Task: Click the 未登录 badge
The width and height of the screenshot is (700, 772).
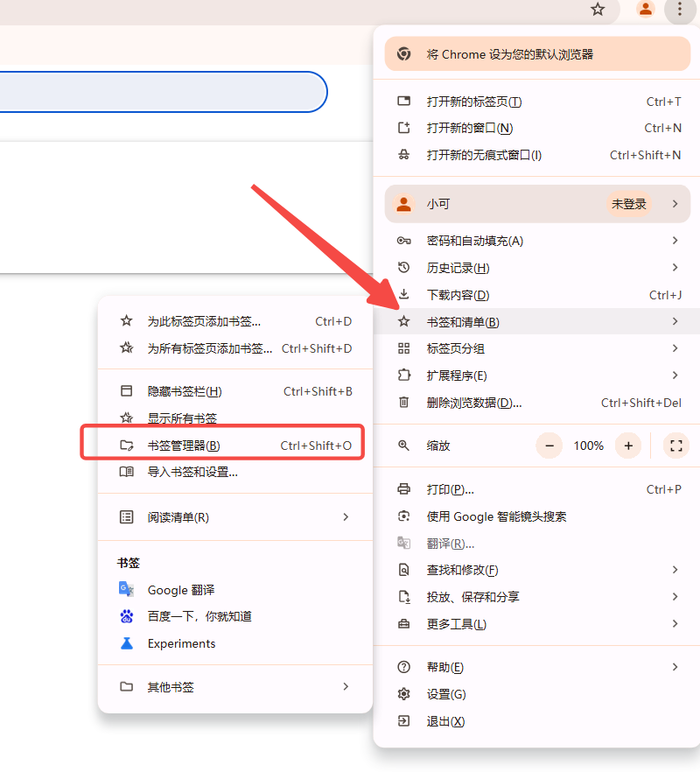Action: click(x=628, y=204)
